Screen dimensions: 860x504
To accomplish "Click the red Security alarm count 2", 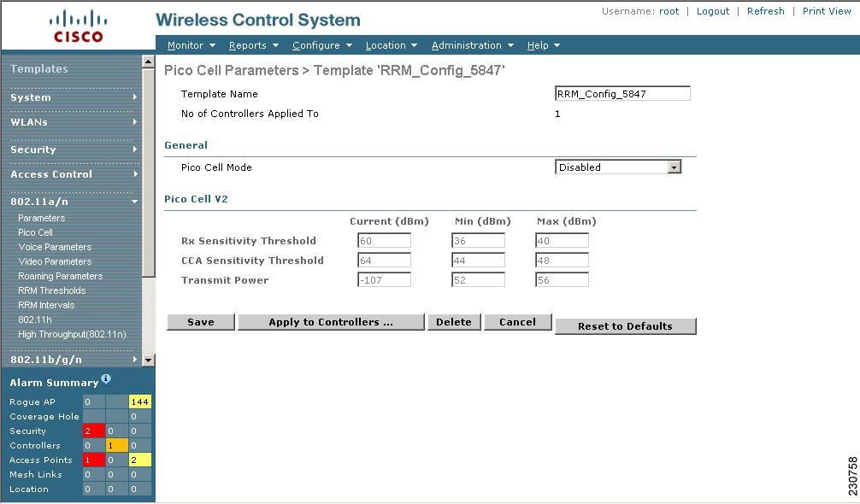I will click(93, 431).
